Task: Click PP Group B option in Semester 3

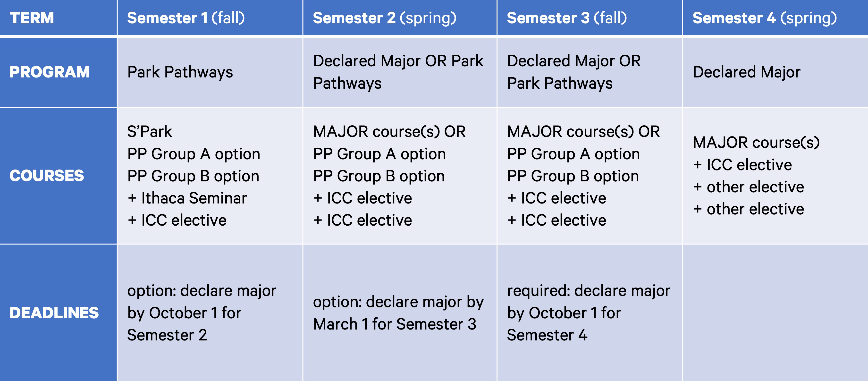Action: click(573, 176)
